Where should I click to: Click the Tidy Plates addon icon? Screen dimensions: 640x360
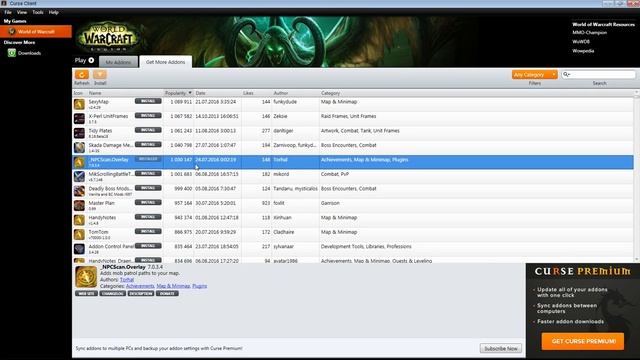pyautogui.click(x=79, y=133)
